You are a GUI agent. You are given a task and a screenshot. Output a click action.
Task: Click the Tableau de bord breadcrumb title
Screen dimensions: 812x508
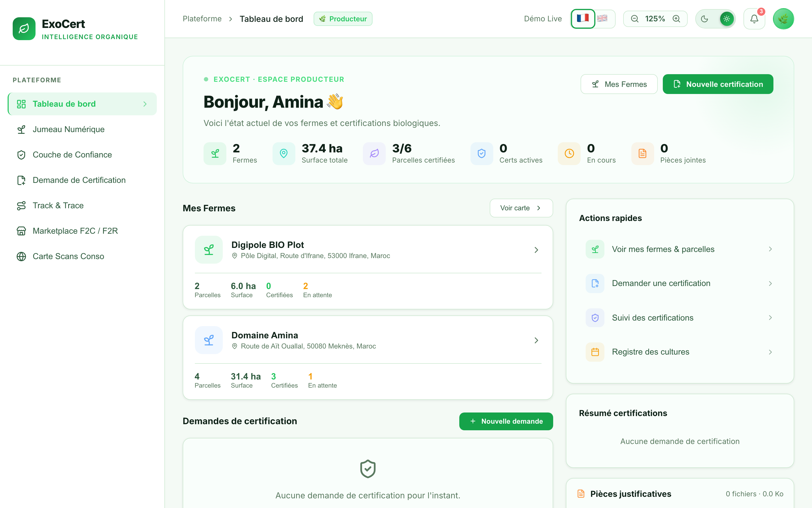271,19
